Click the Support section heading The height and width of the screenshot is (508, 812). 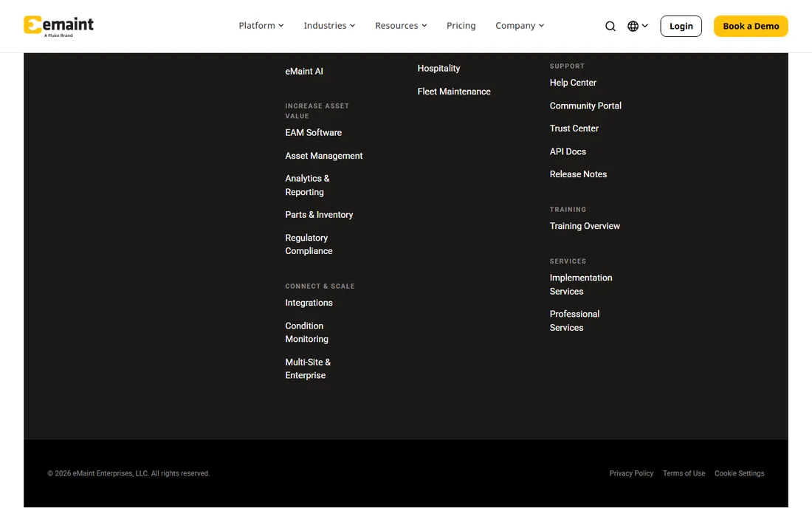click(x=566, y=66)
